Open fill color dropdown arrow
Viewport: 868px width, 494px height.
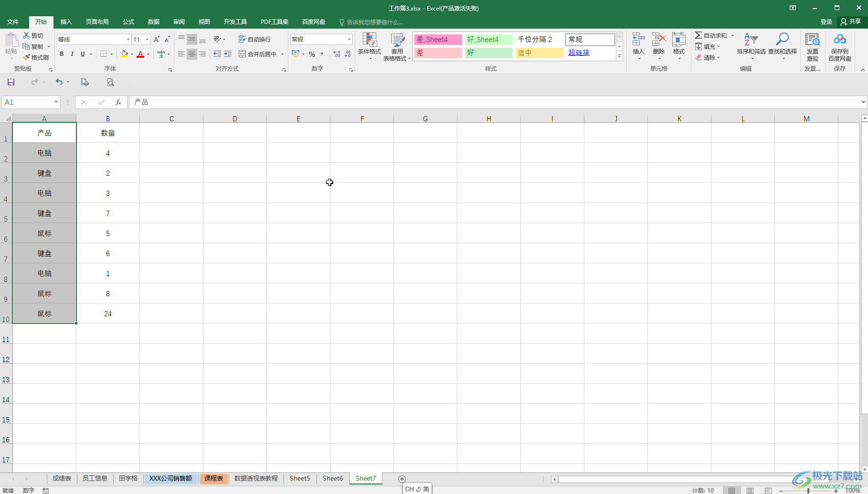click(132, 54)
